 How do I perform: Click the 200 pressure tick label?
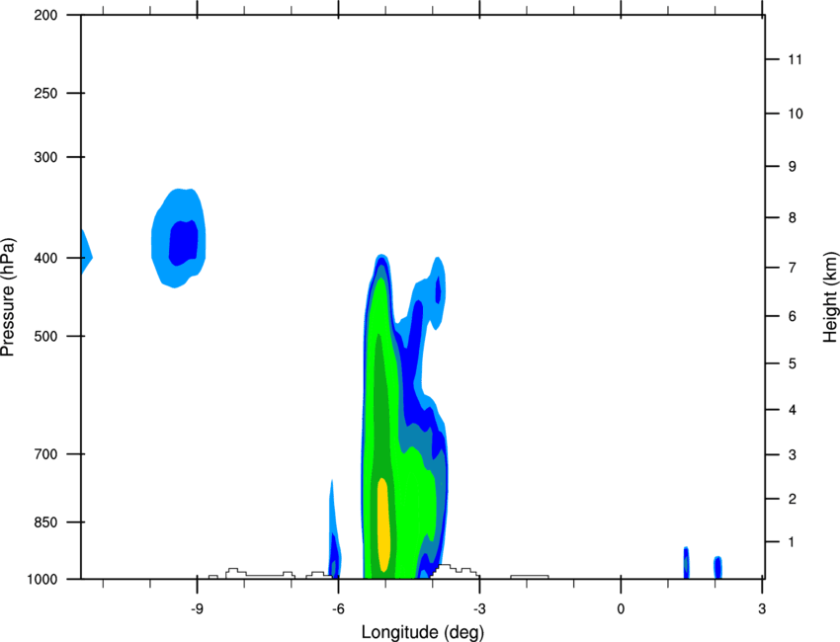coord(45,15)
